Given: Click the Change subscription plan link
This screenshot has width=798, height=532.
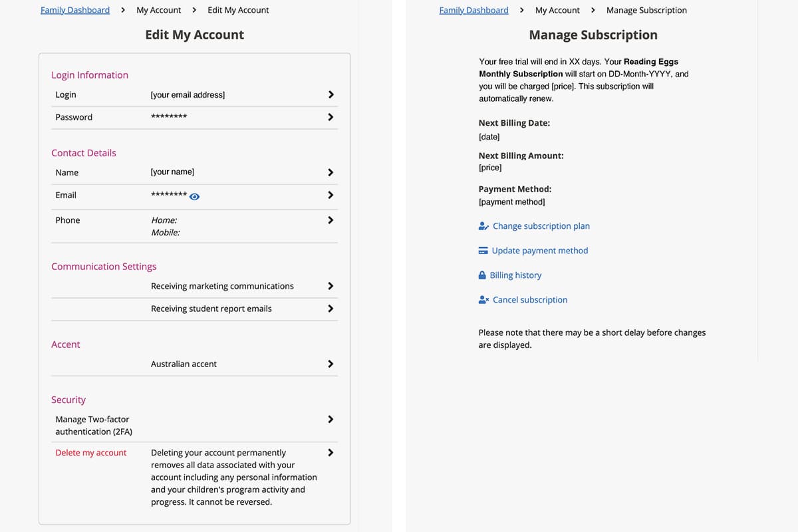Looking at the screenshot, I should pyautogui.click(x=540, y=226).
